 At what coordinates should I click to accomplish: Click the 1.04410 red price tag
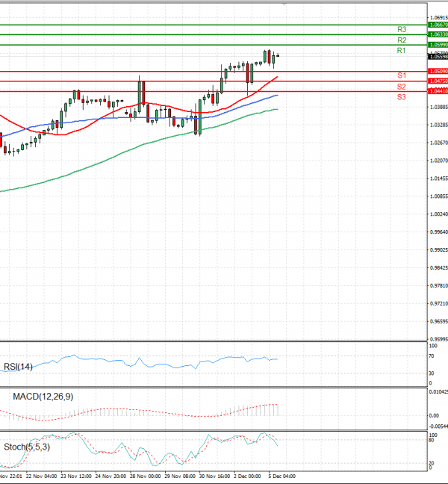[438, 91]
